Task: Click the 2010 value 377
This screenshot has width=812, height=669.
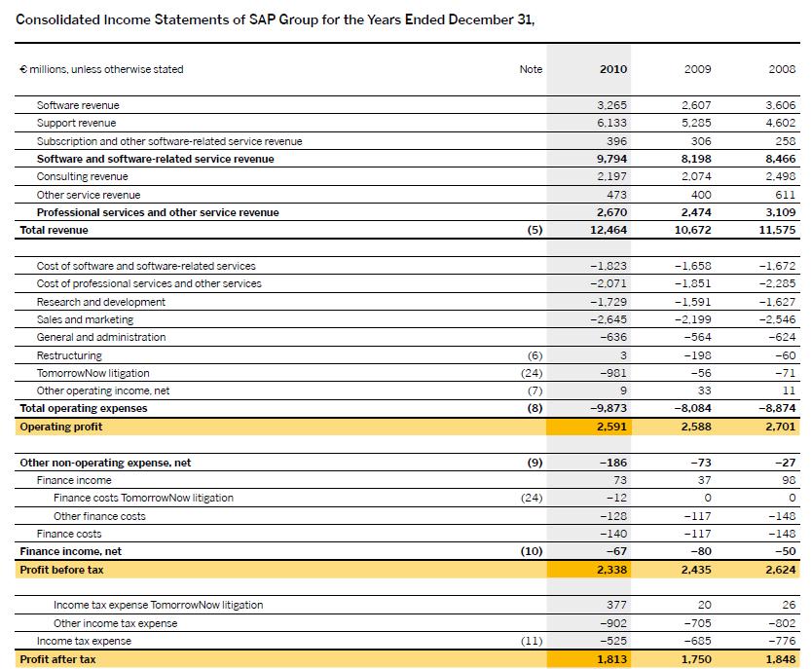Action: [616, 605]
